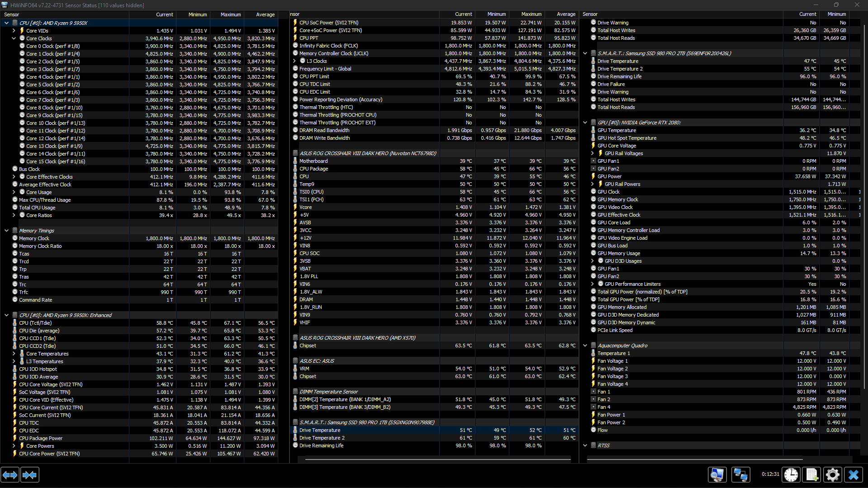Open the networked computers remote icon

click(x=740, y=475)
